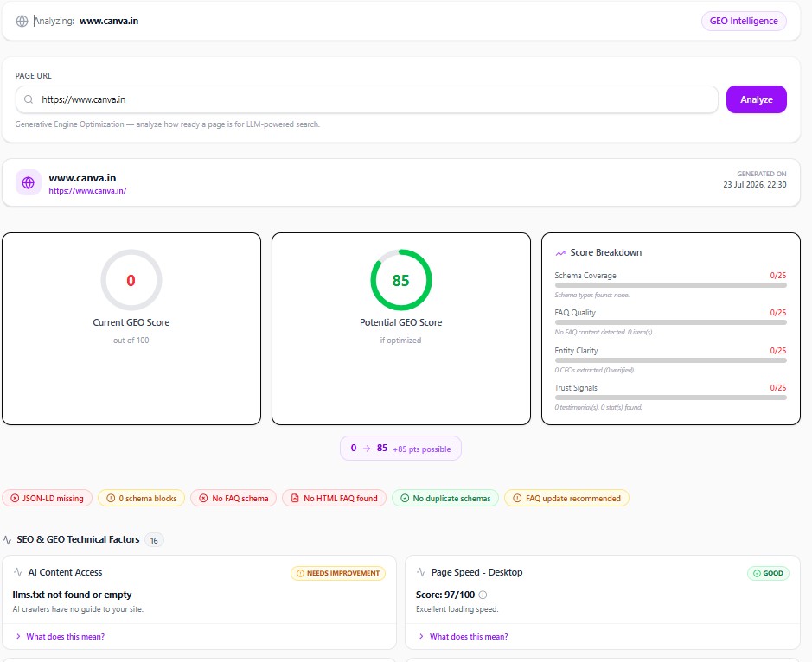Click the FAQ update recommended badge label
812x662 pixels.
pyautogui.click(x=572, y=498)
